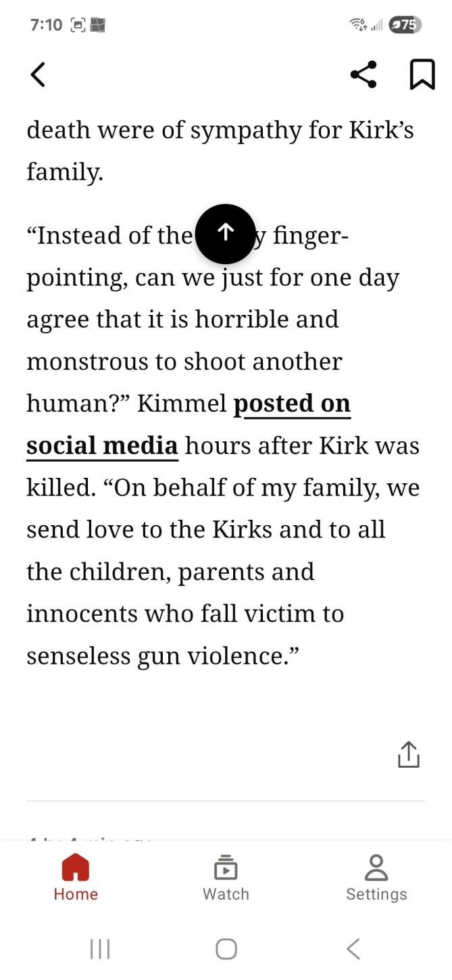Tap the battery level indicator
The image size is (452, 980).
click(x=405, y=25)
